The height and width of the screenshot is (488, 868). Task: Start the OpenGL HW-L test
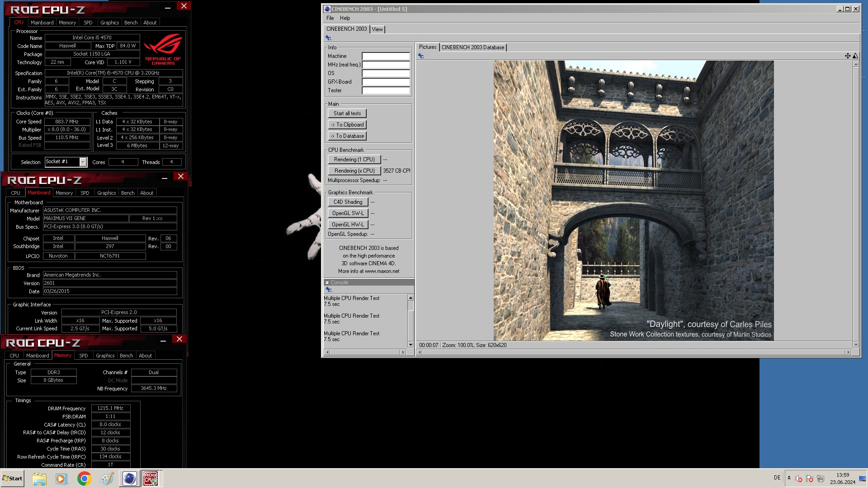[348, 225]
